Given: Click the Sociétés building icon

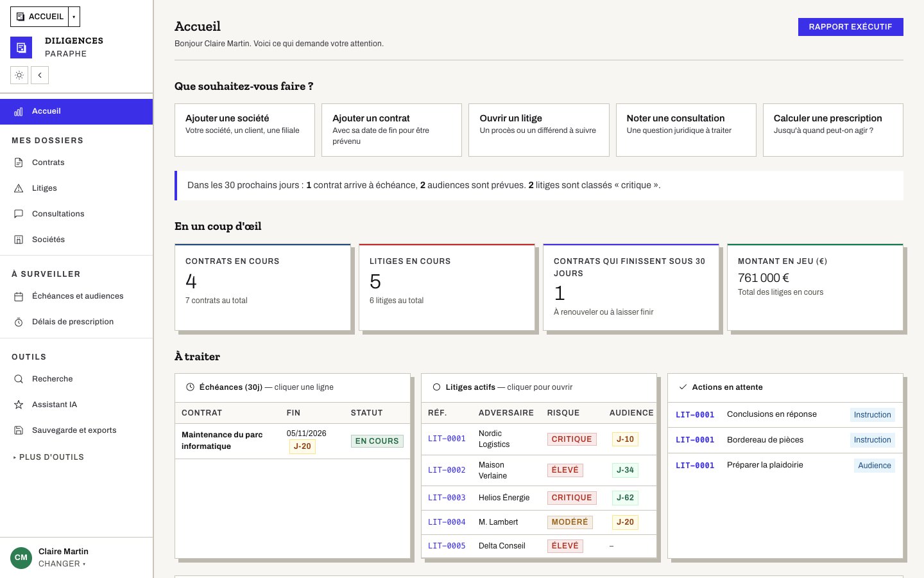Looking at the screenshot, I should [19, 240].
